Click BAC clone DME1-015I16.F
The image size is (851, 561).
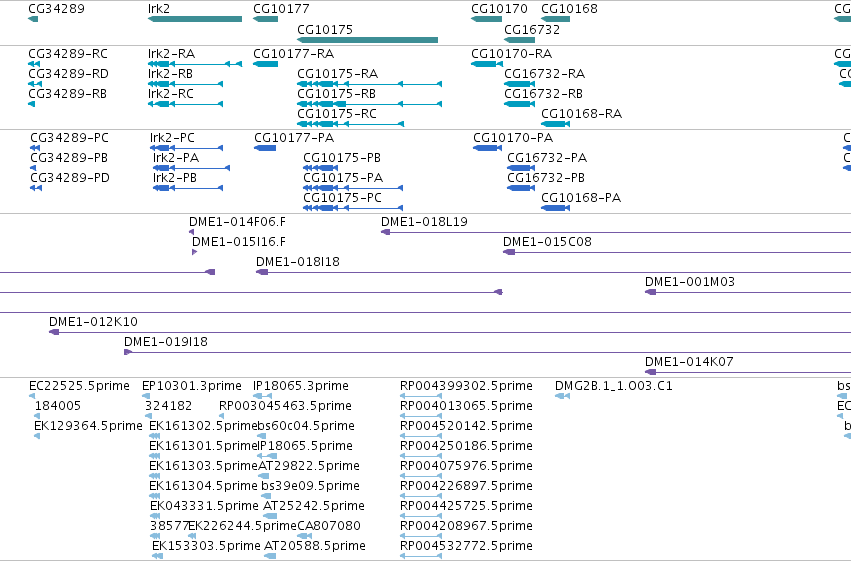(239, 242)
